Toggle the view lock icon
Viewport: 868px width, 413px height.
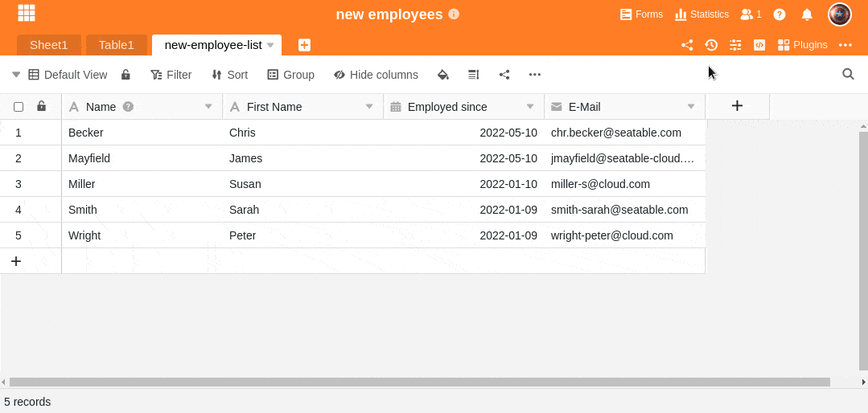[125, 75]
